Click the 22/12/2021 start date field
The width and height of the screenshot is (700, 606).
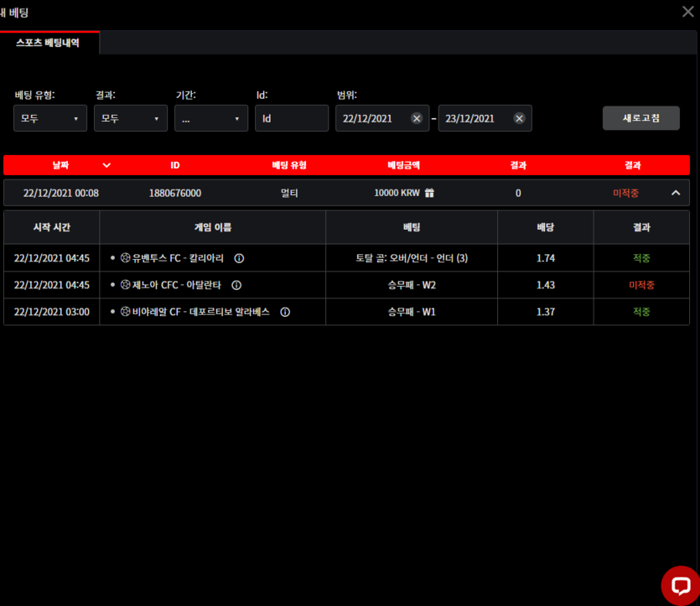point(382,118)
